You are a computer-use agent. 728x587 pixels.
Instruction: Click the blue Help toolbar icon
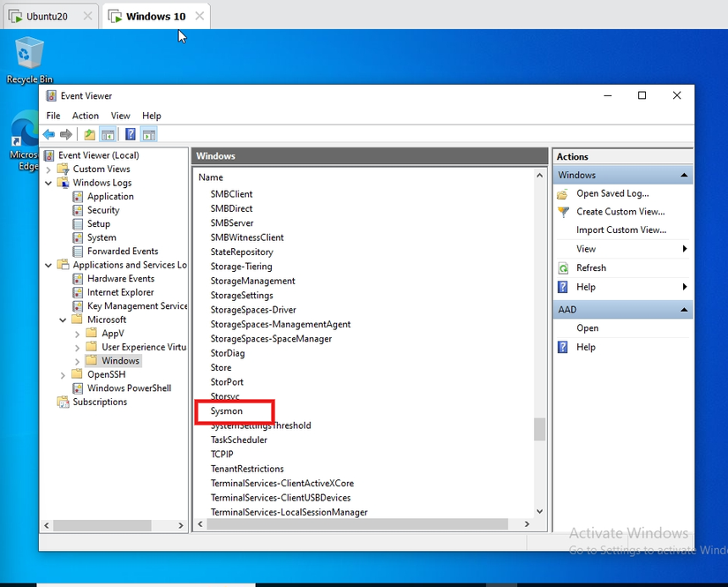131,135
